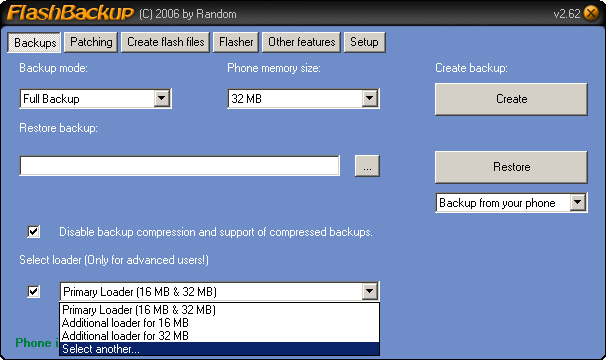This screenshot has width=606, height=360.
Task: Expand the Backup mode dropdown arrow
Action: point(162,99)
